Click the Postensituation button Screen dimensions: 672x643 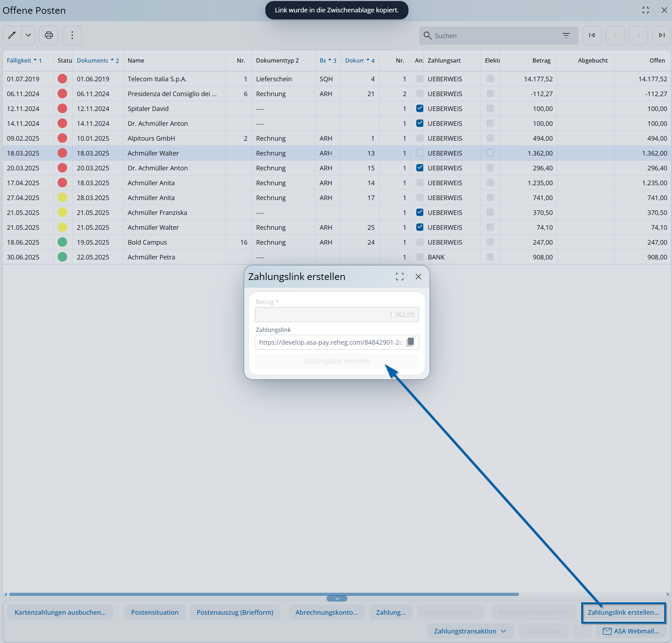point(155,612)
